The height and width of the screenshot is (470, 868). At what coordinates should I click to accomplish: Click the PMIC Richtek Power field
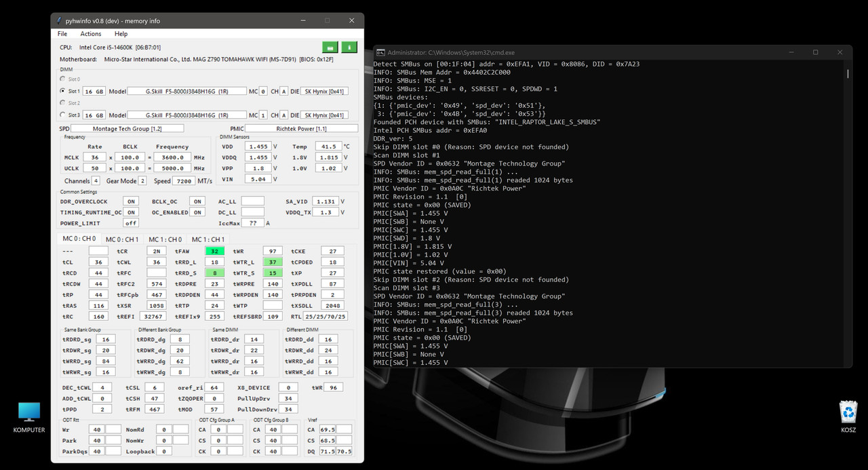pyautogui.click(x=301, y=128)
